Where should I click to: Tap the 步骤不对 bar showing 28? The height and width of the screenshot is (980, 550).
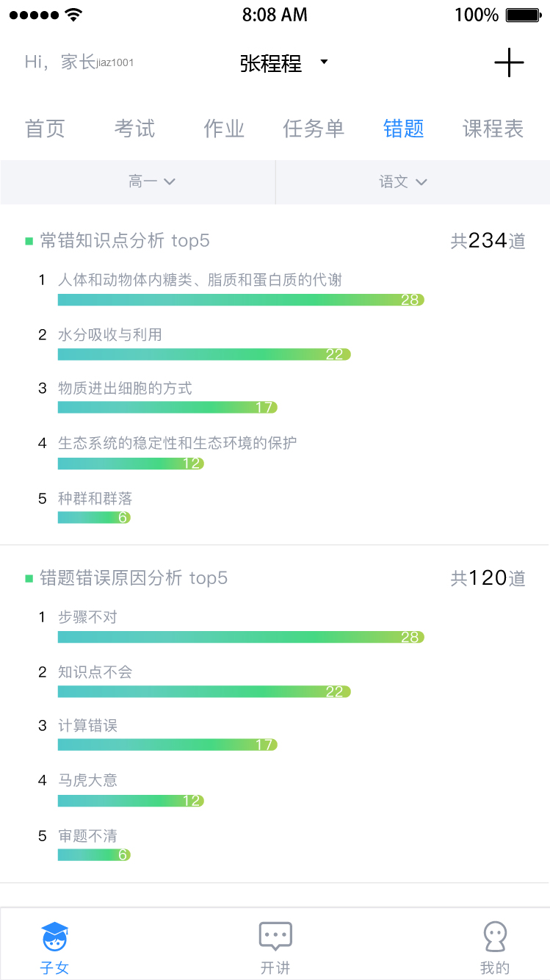pyautogui.click(x=241, y=637)
